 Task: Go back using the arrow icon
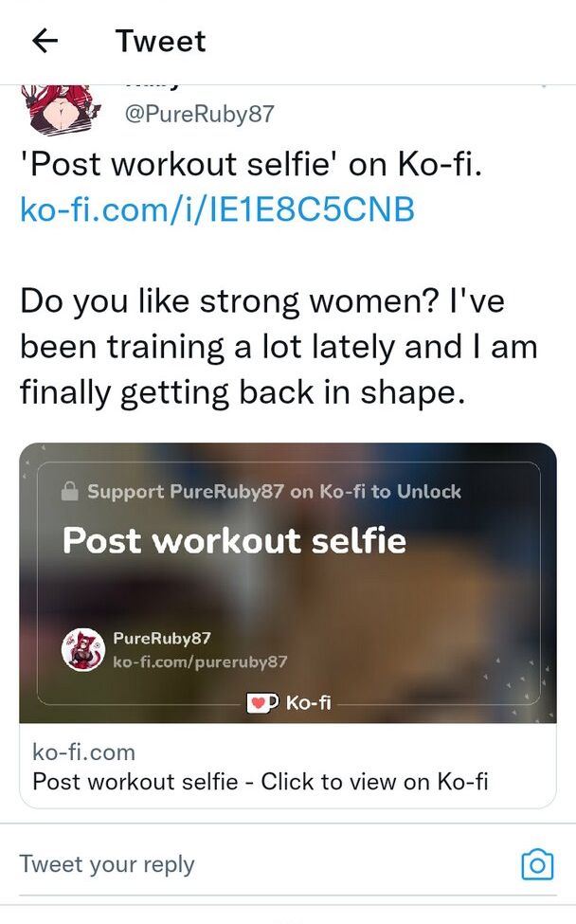(x=45, y=41)
